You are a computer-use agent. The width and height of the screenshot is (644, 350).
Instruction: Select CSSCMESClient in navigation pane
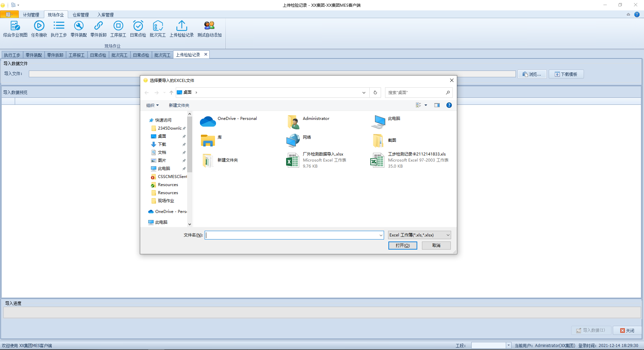pyautogui.click(x=169, y=177)
